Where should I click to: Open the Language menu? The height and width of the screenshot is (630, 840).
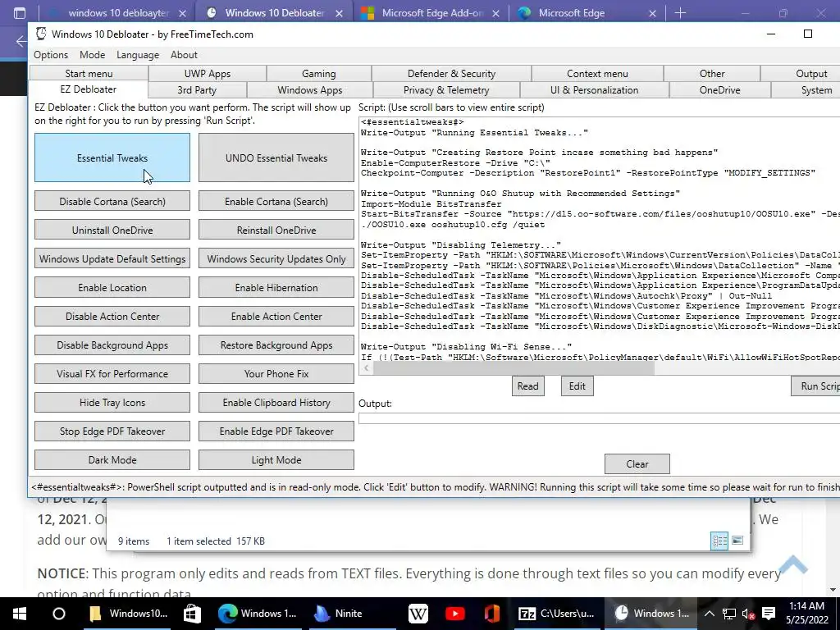[138, 55]
